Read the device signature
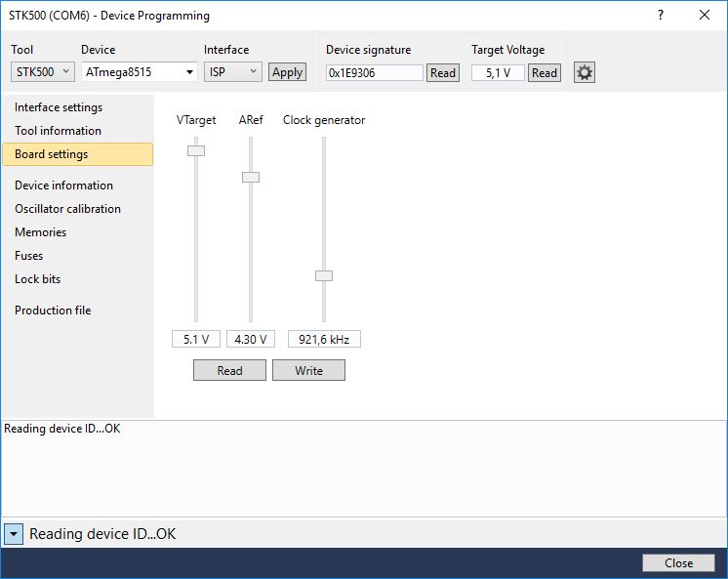 click(x=443, y=72)
